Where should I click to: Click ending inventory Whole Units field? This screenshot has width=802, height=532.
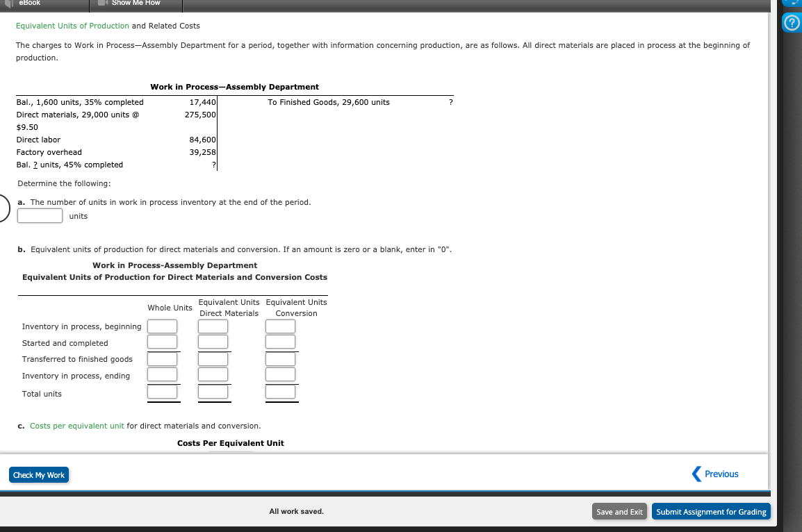[162, 374]
